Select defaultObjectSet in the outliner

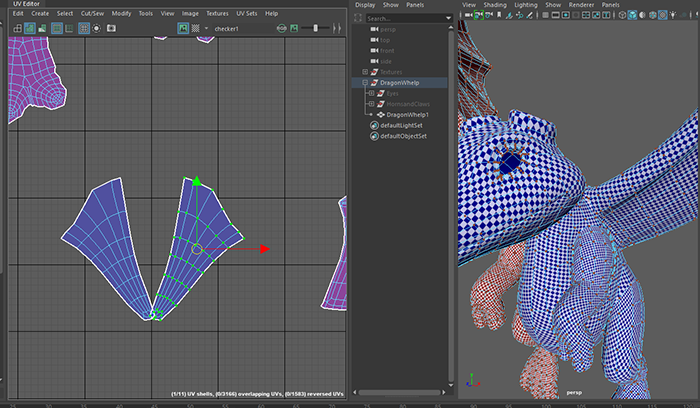pyautogui.click(x=403, y=136)
